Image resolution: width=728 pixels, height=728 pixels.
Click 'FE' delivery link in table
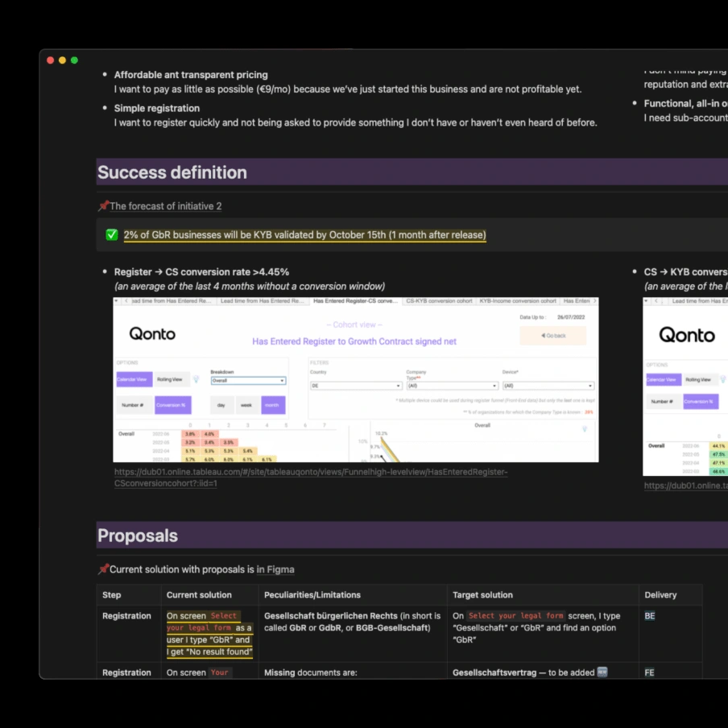tap(649, 672)
